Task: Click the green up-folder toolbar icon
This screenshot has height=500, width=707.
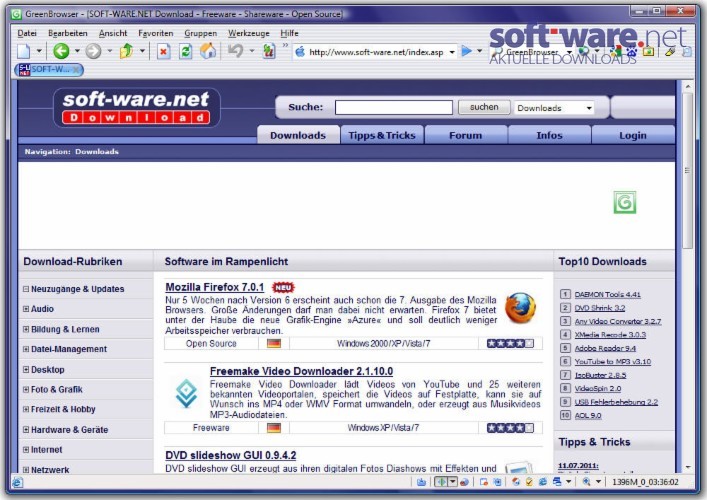Action: [x=127, y=51]
